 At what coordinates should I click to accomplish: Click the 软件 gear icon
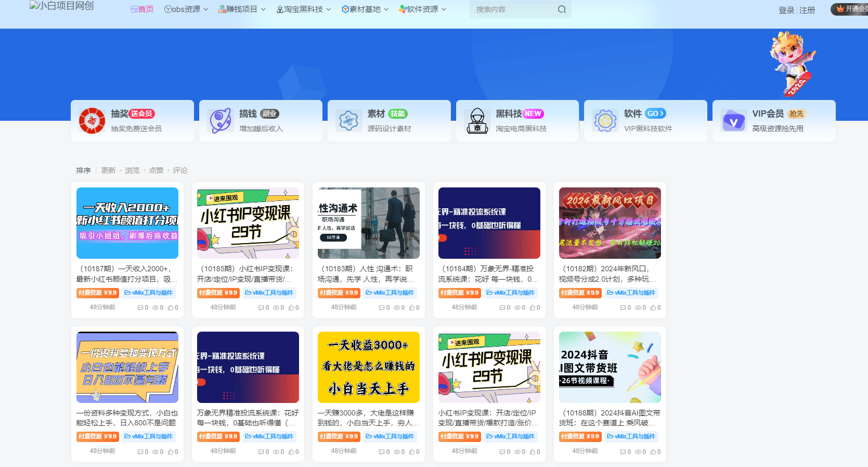coord(605,121)
